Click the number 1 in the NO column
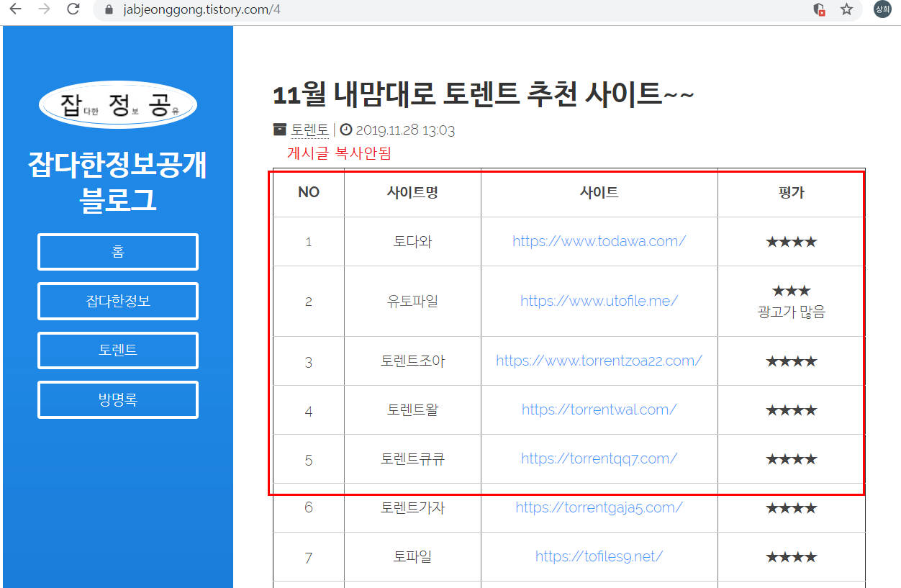 309,242
